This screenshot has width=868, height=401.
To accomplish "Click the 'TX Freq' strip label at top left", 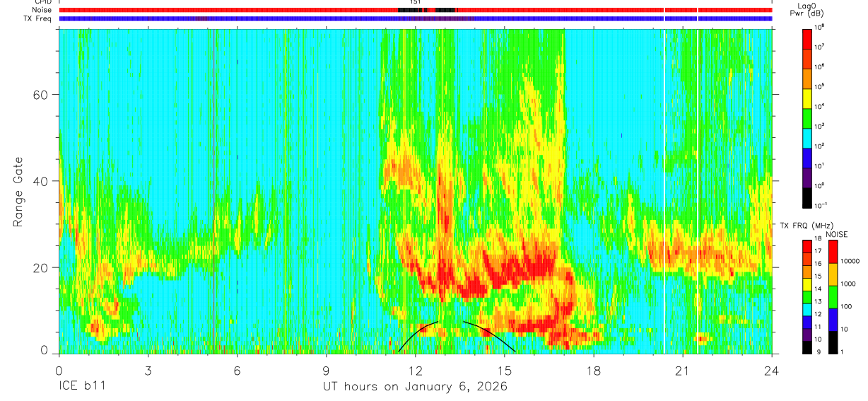I will tap(38, 18).
